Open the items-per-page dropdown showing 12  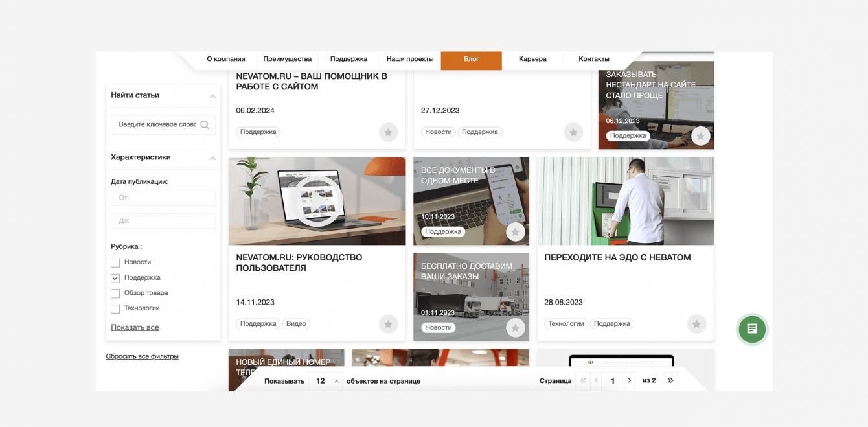pyautogui.click(x=326, y=381)
